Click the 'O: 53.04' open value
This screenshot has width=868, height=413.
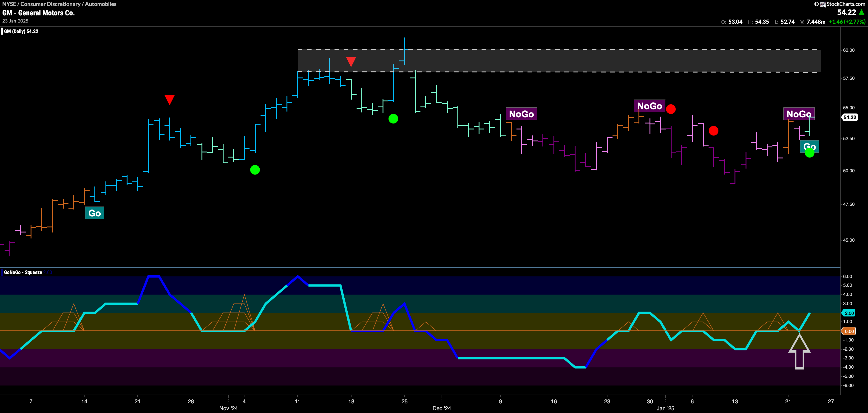click(x=732, y=22)
